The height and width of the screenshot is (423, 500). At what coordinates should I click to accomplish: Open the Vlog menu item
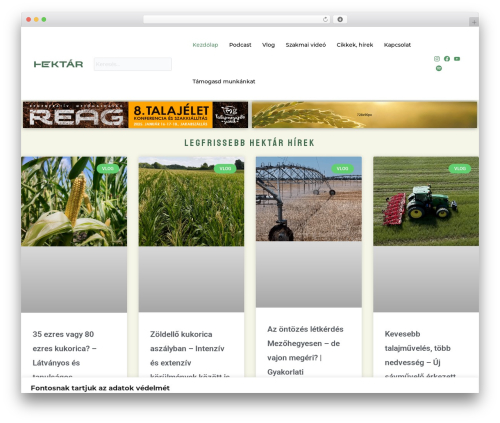click(268, 45)
